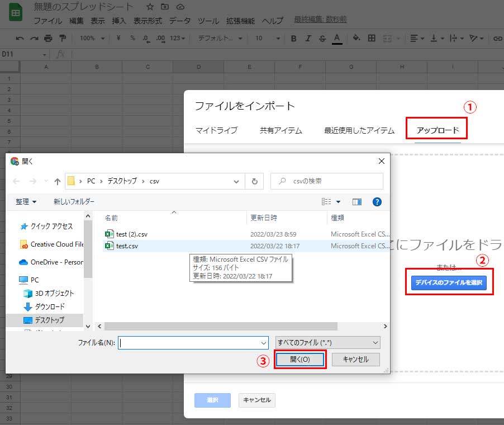Image resolution: width=504 pixels, height=425 pixels.
Task: Click the Print icon in Sheets toolbar
Action: (48, 38)
